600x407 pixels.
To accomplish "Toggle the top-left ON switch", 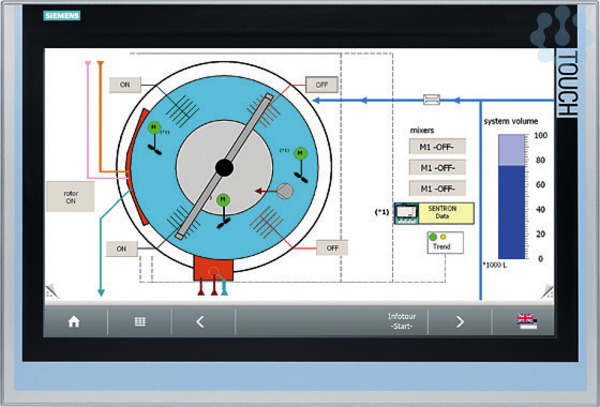I will [x=125, y=85].
